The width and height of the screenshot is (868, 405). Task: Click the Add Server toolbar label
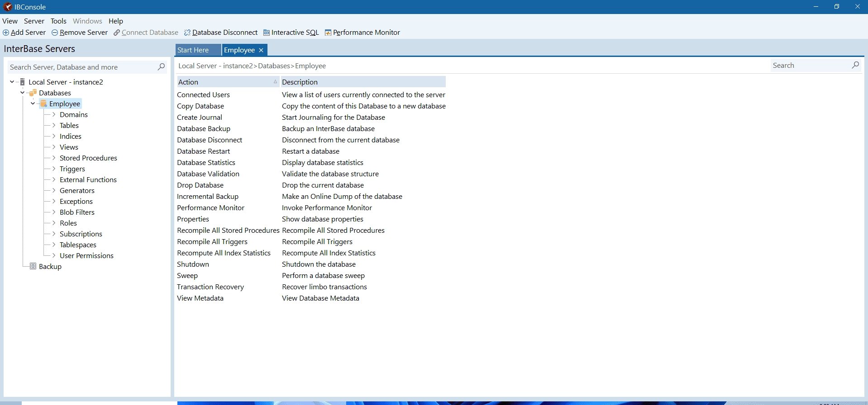28,33
